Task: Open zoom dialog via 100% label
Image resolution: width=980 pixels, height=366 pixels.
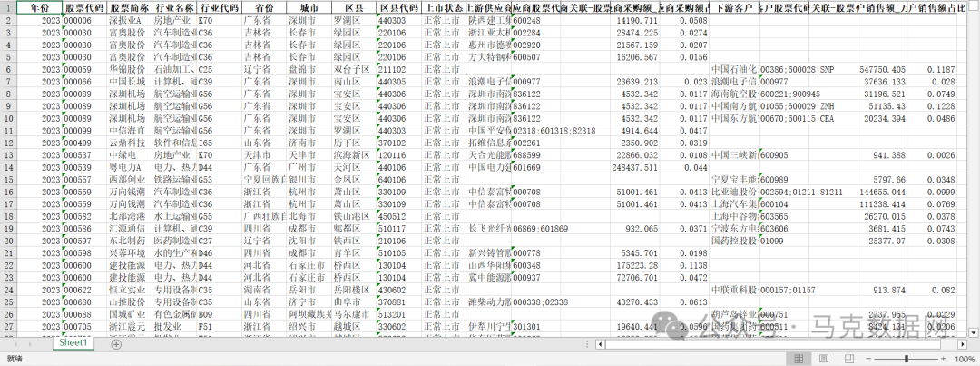Action: [965, 359]
